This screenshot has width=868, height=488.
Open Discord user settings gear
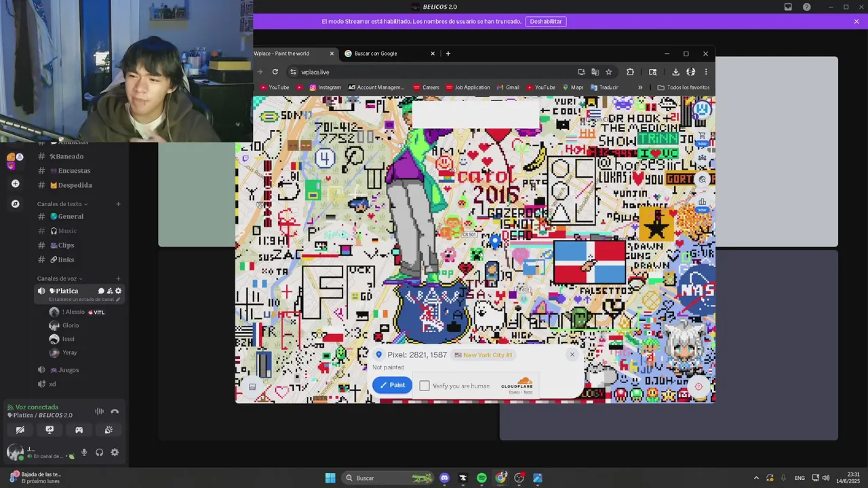115,452
